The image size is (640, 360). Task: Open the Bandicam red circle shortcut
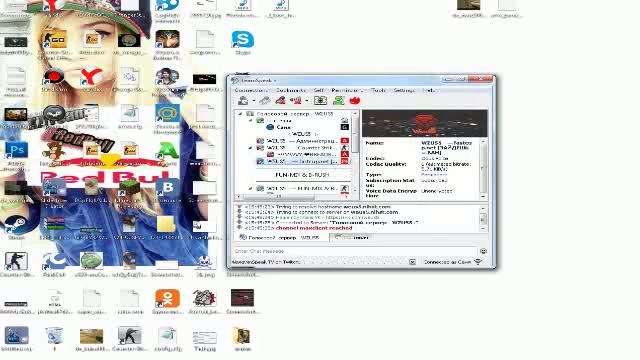(54, 80)
